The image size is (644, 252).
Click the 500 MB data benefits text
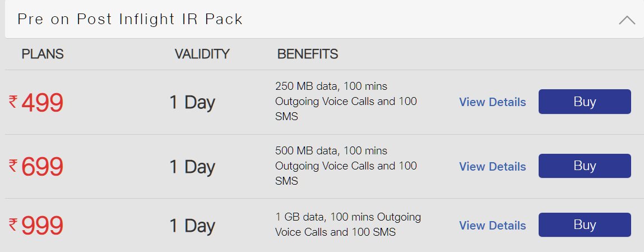346,166
